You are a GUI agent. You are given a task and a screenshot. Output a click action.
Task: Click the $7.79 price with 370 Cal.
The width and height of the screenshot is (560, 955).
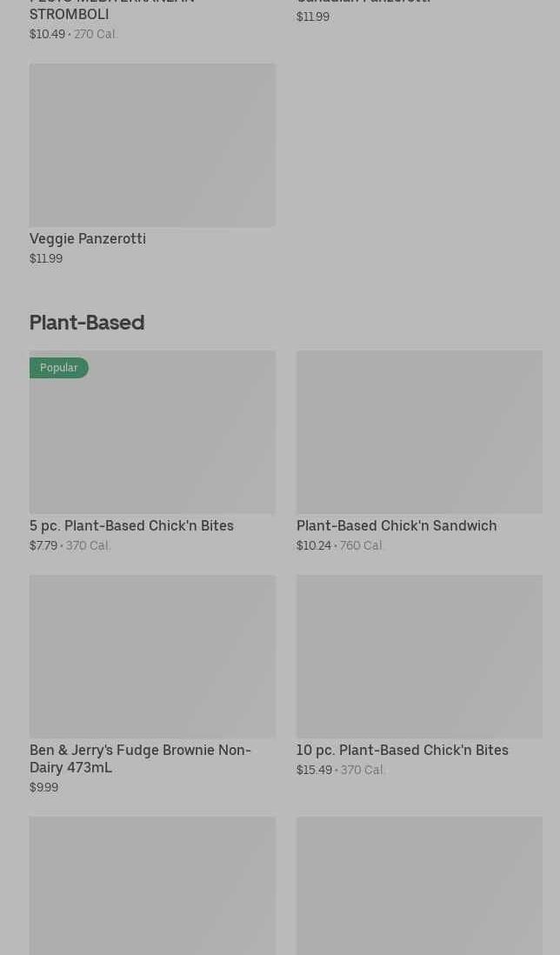(x=70, y=545)
